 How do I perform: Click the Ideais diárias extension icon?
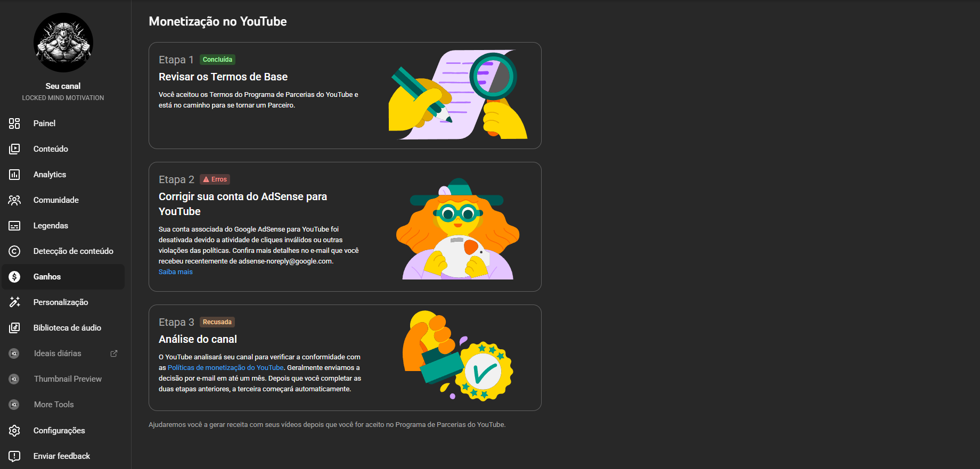[14, 353]
